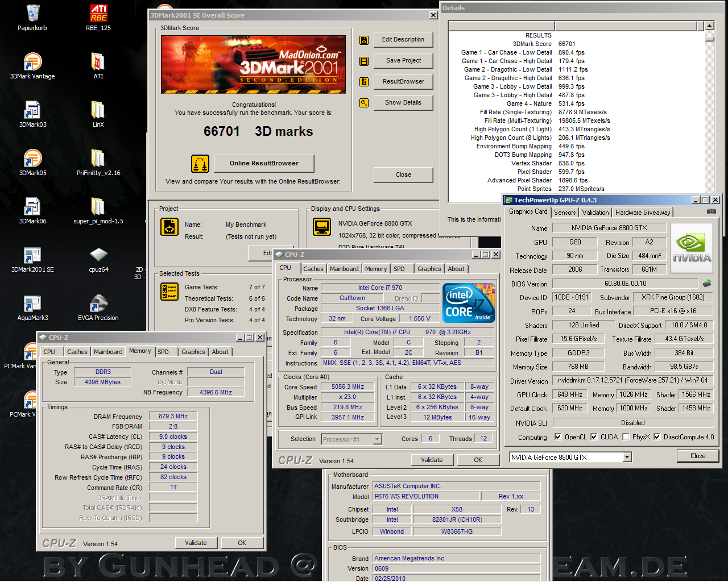Viewport: 728px width, 582px height.
Task: Open About tab in CPU-Z Memory window
Action: tap(220, 352)
